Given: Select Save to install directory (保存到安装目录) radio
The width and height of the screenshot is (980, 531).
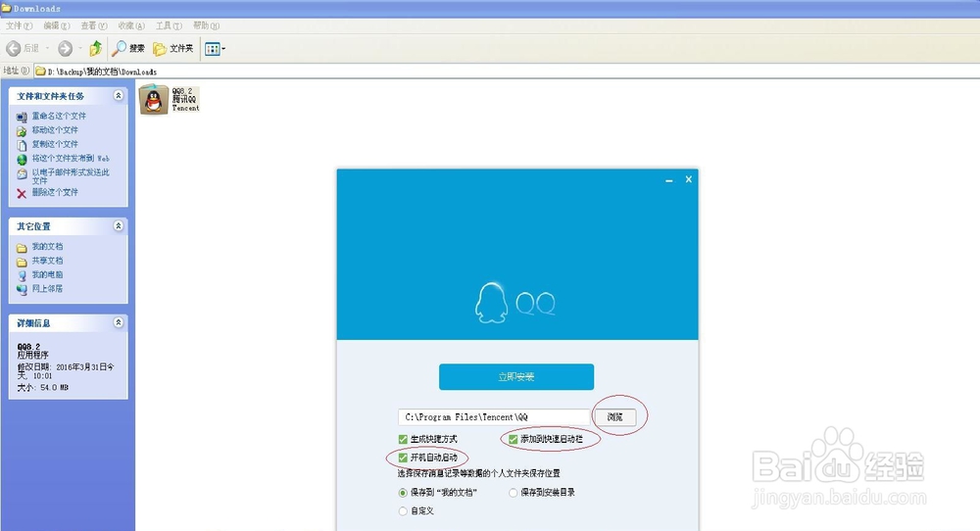Looking at the screenshot, I should coord(514,492).
